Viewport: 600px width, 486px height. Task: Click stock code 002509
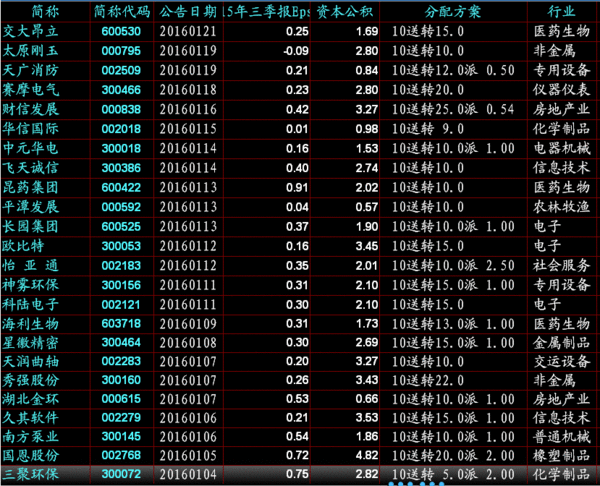[x=121, y=70]
